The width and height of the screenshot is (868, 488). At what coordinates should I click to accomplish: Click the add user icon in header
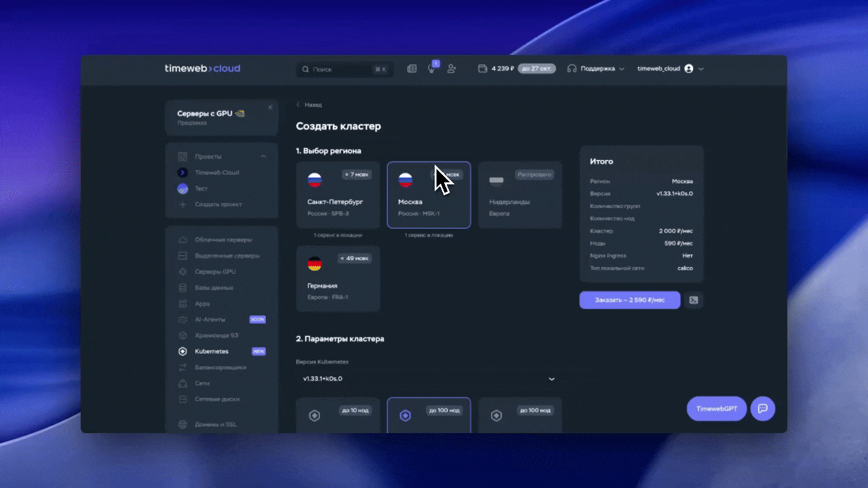point(452,68)
